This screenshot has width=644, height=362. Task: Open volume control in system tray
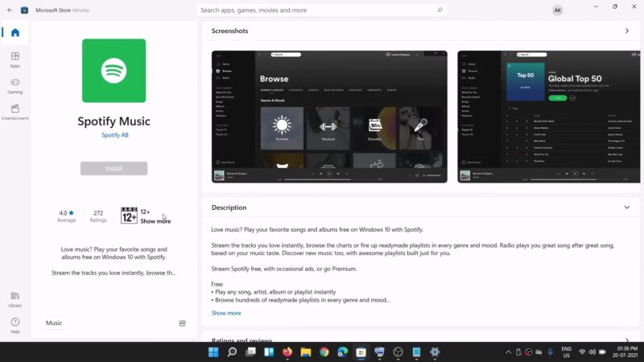point(592,352)
